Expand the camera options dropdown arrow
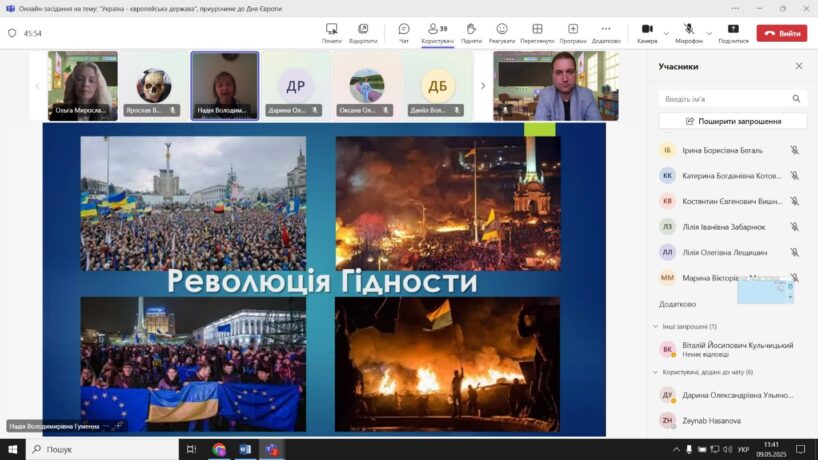The height and width of the screenshot is (460, 818). [666, 32]
